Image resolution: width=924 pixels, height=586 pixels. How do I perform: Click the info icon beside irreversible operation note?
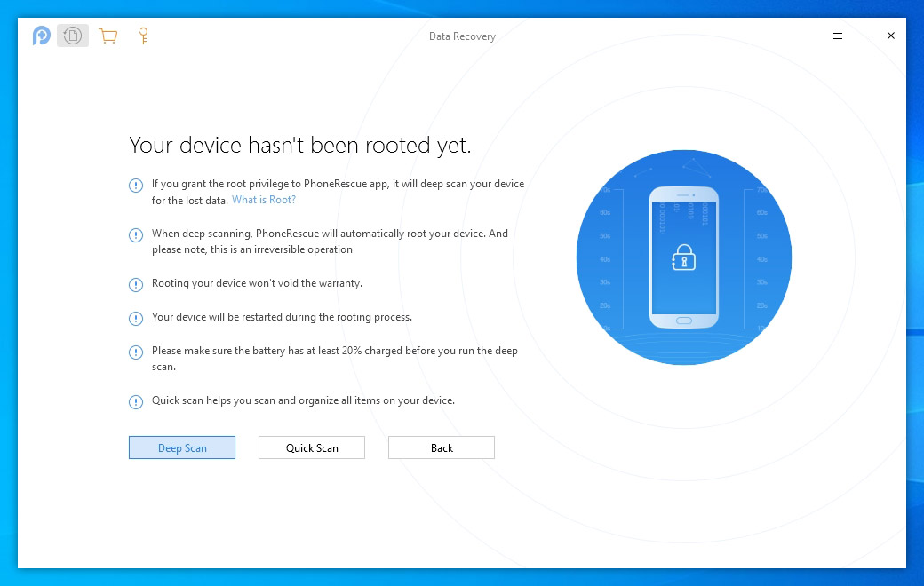tap(136, 235)
